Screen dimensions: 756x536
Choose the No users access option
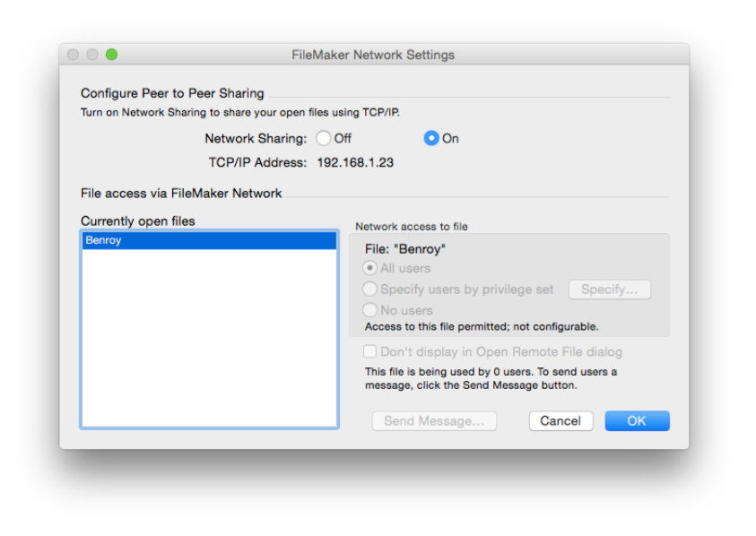click(369, 310)
